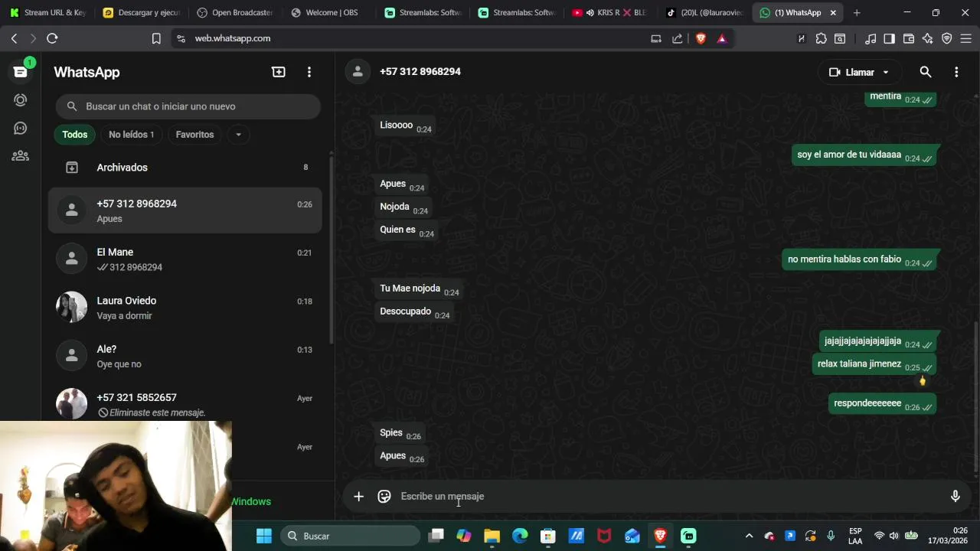Open the attach plus button
This screenshot has width=980, height=551.
pyautogui.click(x=358, y=497)
